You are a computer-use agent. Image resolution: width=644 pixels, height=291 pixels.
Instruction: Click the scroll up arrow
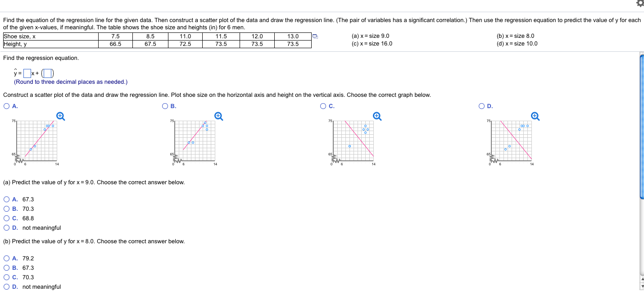tap(642, 279)
